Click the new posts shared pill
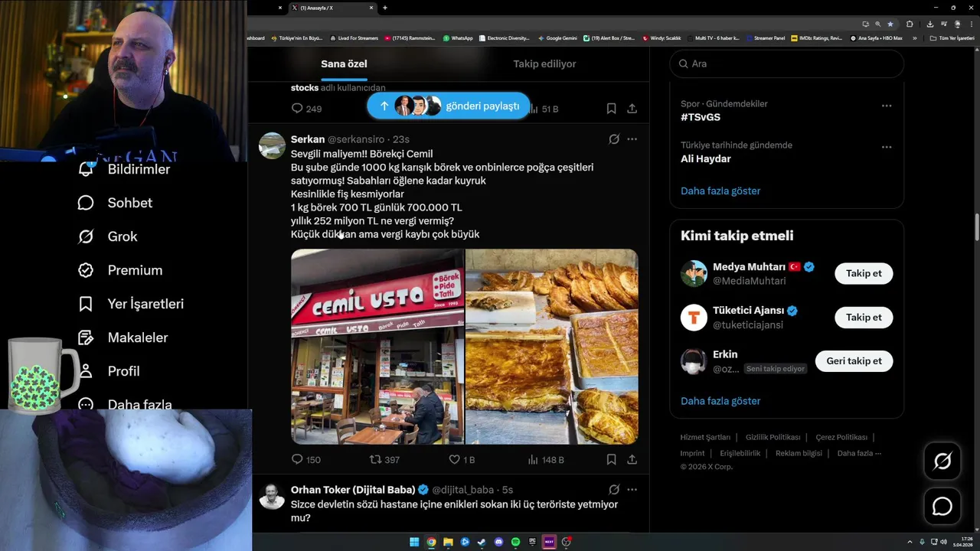The image size is (980, 551). 448,106
